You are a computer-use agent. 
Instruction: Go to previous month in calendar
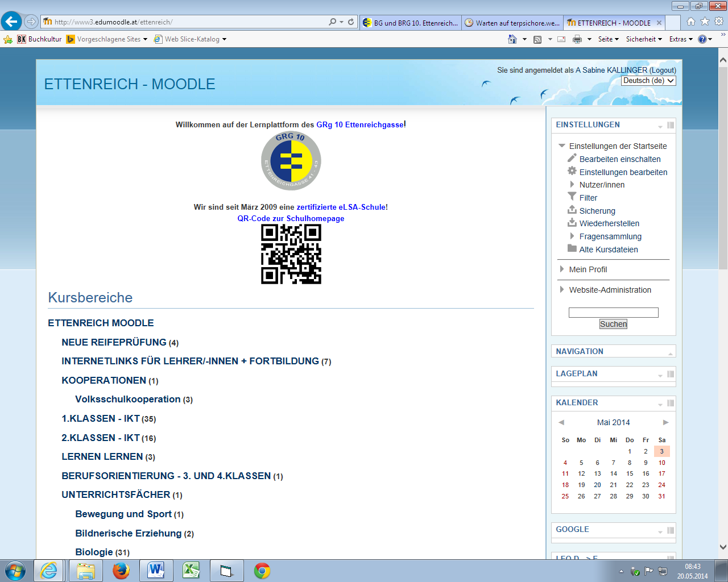[x=561, y=422]
